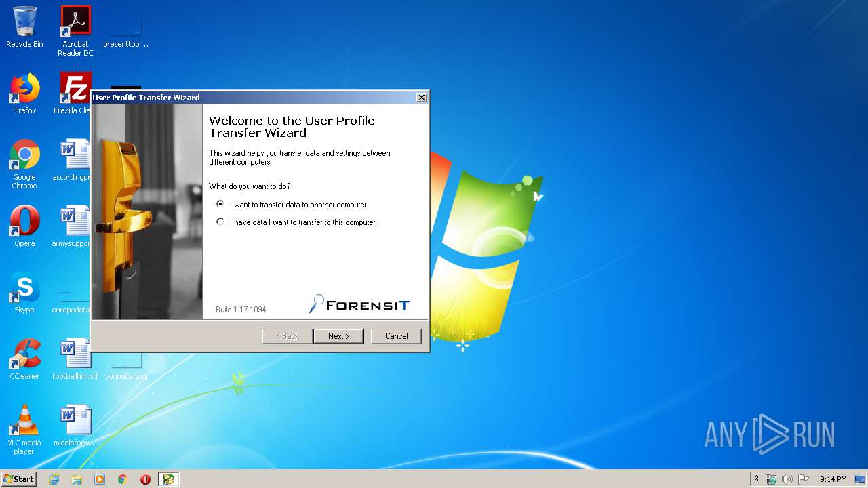
Task: Open Internet Explorer from taskbar
Action: click(x=54, y=479)
